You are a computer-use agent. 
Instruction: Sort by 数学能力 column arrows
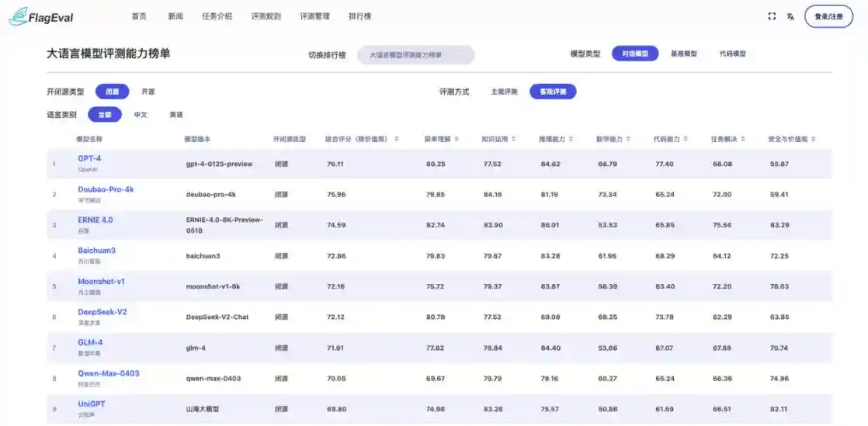(x=628, y=140)
